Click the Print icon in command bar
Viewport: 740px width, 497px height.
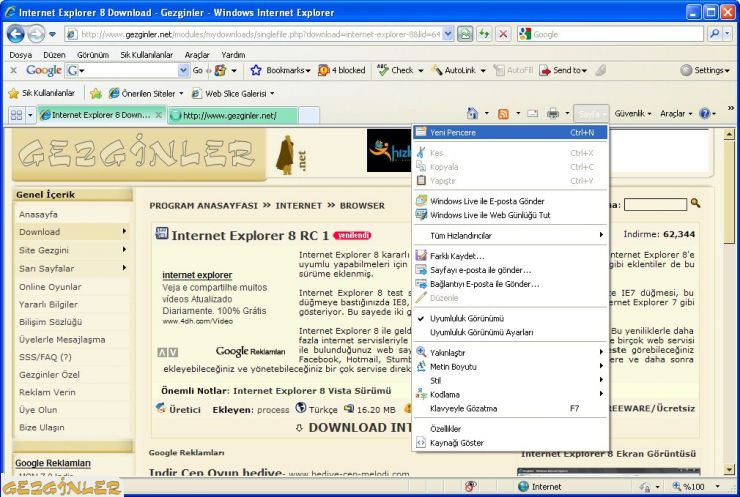(553, 113)
